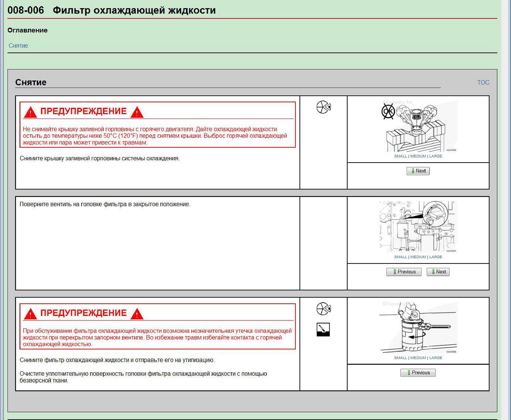Screen dimensions: 511x420
Task: Go to Previous step from valve step
Action: (404, 272)
